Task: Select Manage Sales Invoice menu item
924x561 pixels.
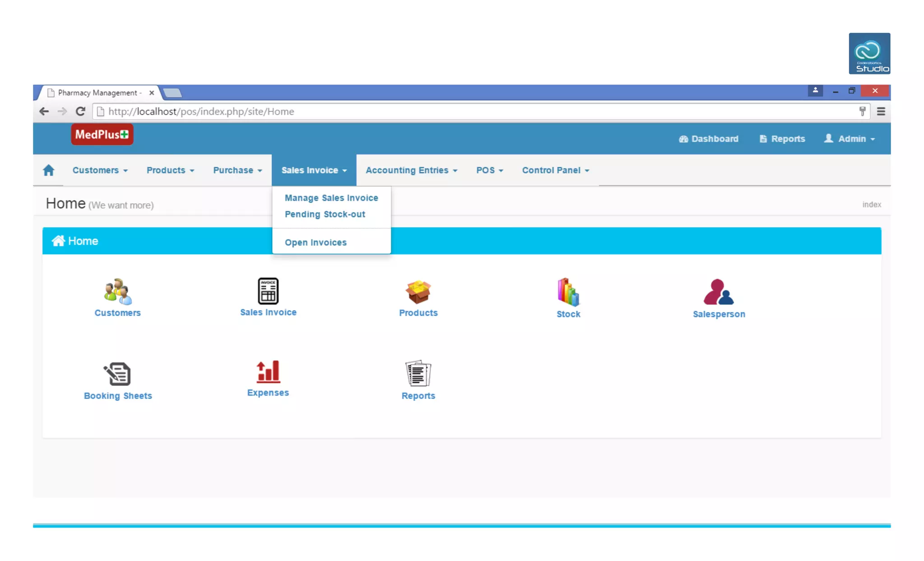Action: [331, 198]
